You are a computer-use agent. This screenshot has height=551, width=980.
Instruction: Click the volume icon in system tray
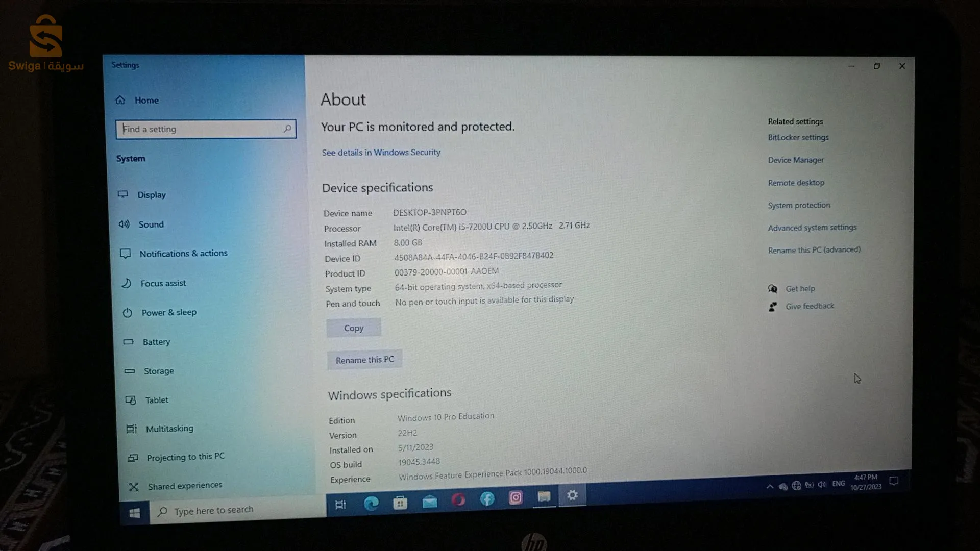point(822,484)
